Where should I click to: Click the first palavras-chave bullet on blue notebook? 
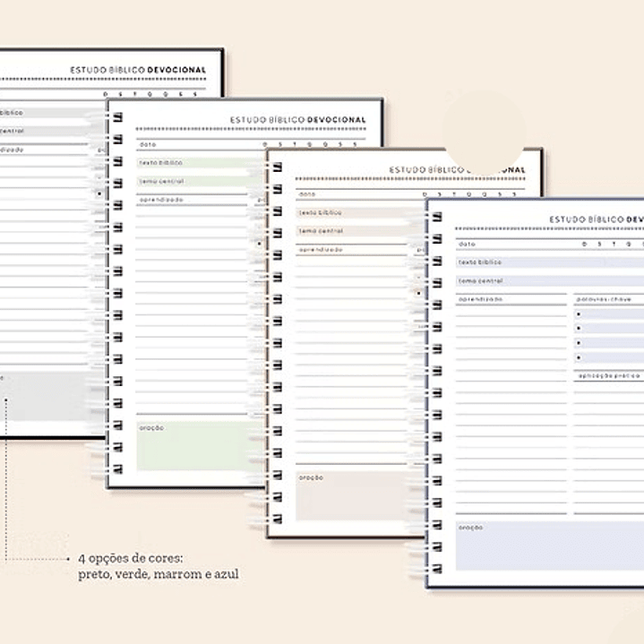coord(580,314)
